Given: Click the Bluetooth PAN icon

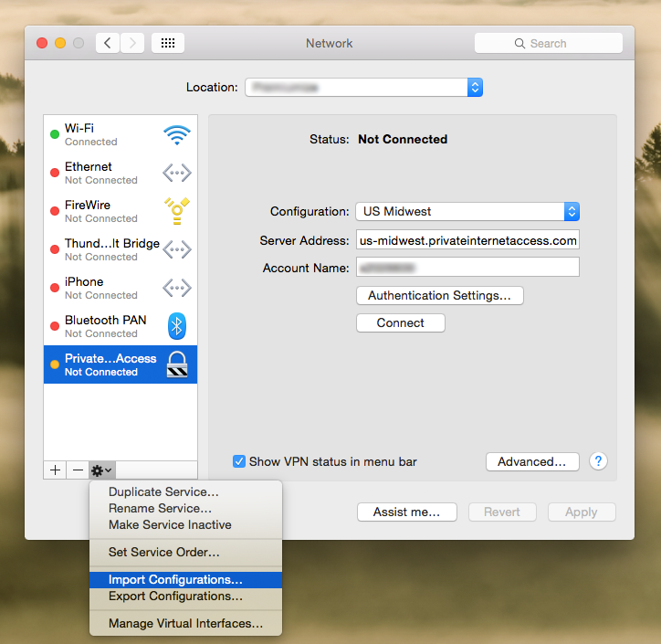Looking at the screenshot, I should pyautogui.click(x=177, y=326).
